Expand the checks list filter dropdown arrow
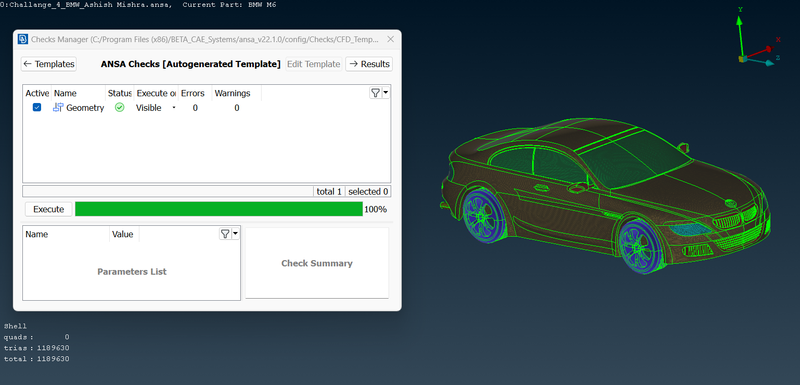The width and height of the screenshot is (800, 385). (386, 93)
